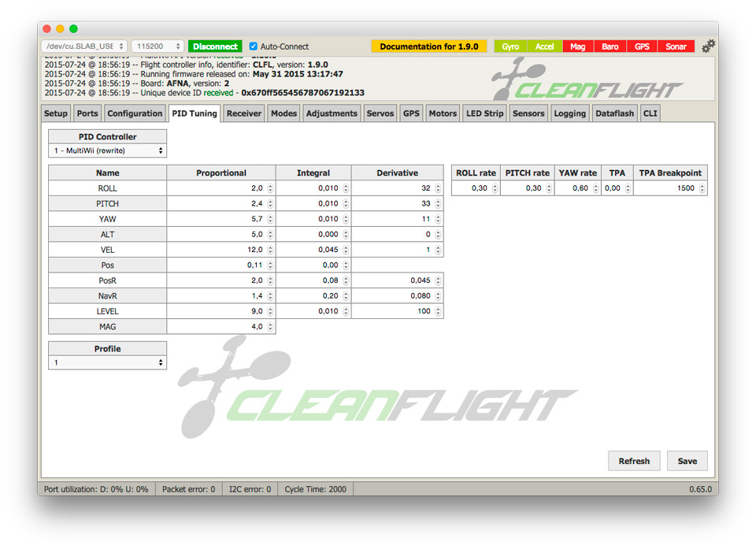The width and height of the screenshot is (756, 549).
Task: Open Documentation for 1.9.0
Action: (429, 46)
